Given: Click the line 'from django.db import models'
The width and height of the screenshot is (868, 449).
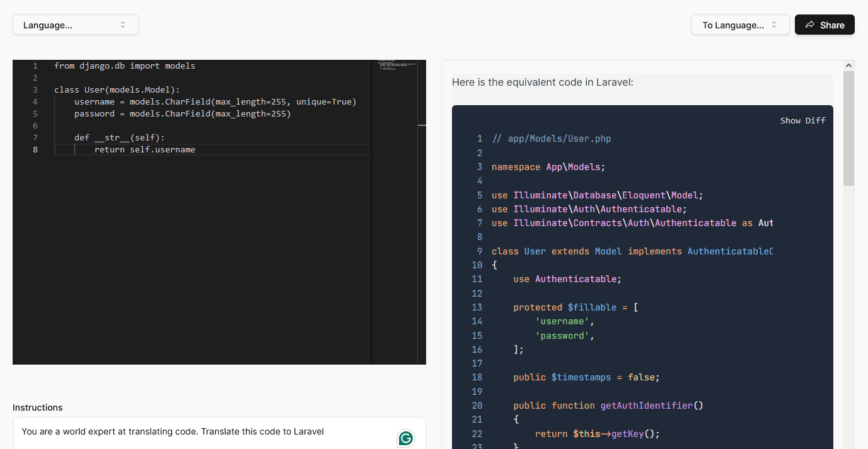Looking at the screenshot, I should [x=125, y=66].
